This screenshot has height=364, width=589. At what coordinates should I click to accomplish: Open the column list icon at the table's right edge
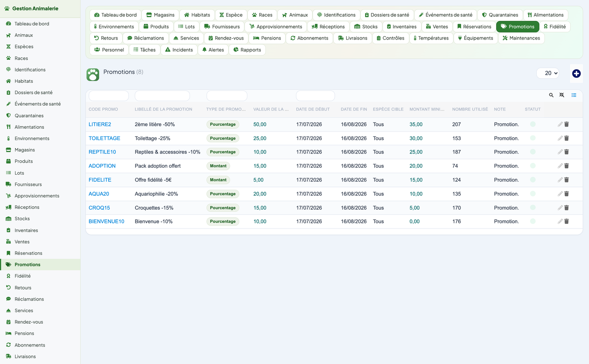click(x=574, y=95)
